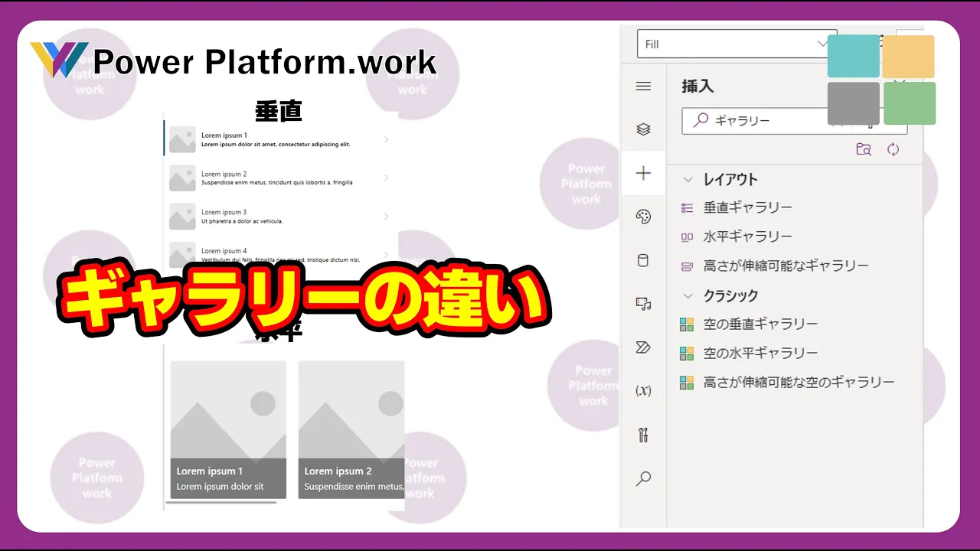
Task: Open Lorem ipsum 2 row chevron
Action: pyautogui.click(x=386, y=178)
